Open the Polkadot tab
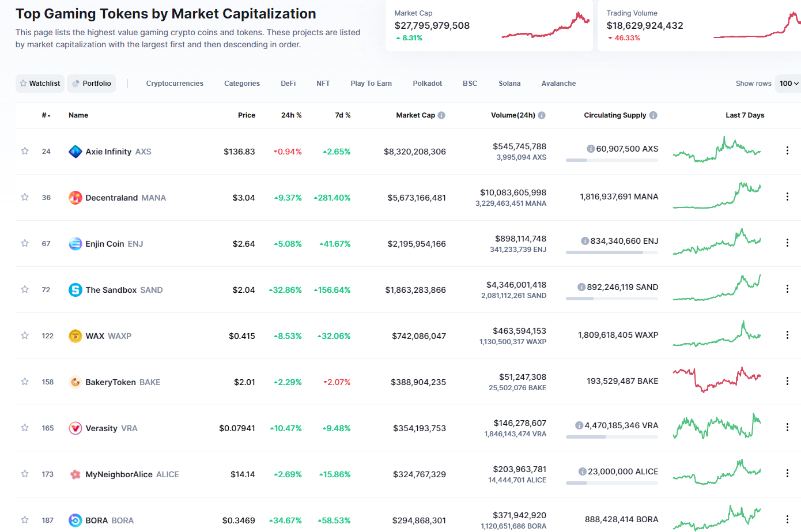 point(428,84)
